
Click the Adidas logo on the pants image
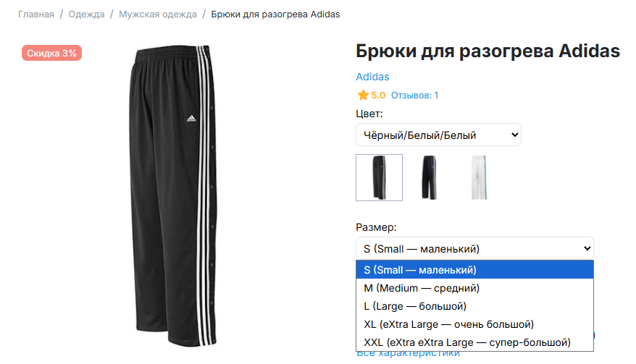[191, 118]
